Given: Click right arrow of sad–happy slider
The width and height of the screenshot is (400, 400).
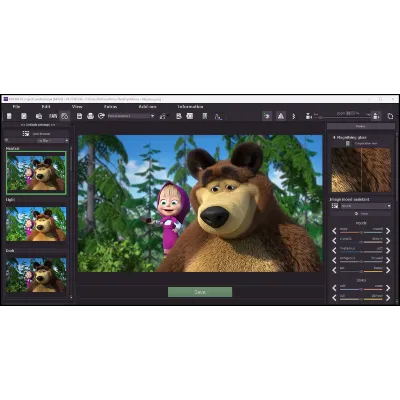Looking at the screenshot, I should (388, 270).
